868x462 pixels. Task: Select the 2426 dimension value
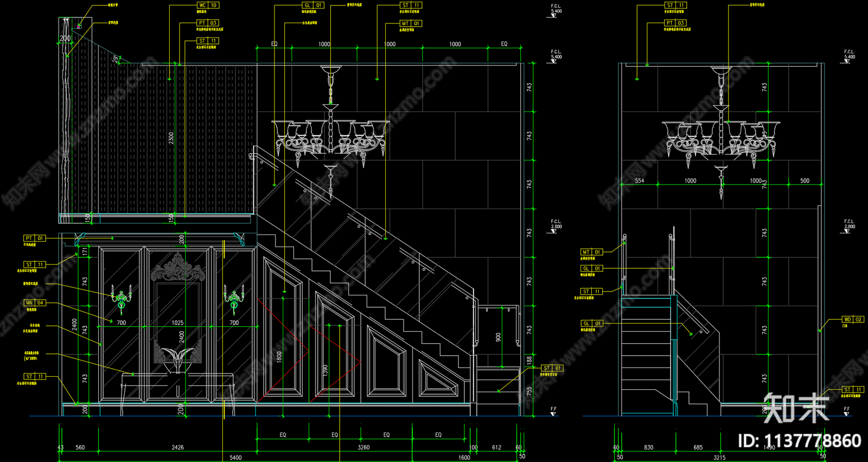178,447
